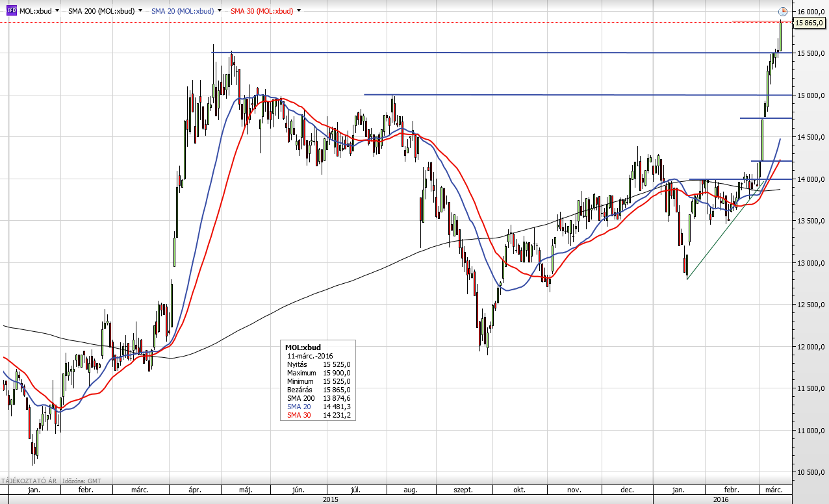The width and height of the screenshot is (829, 504).
Task: Open the SMA 200 (MOL:xbud) dropdown arrow
Action: [x=140, y=11]
